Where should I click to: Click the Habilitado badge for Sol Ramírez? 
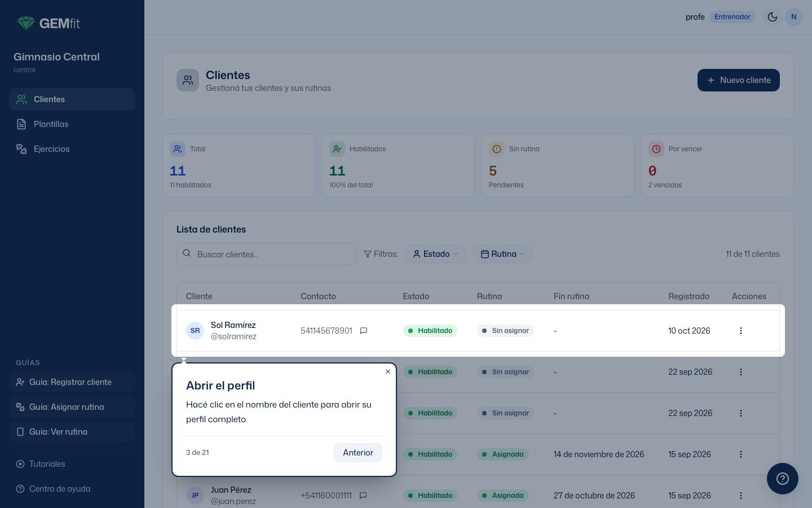tap(430, 331)
